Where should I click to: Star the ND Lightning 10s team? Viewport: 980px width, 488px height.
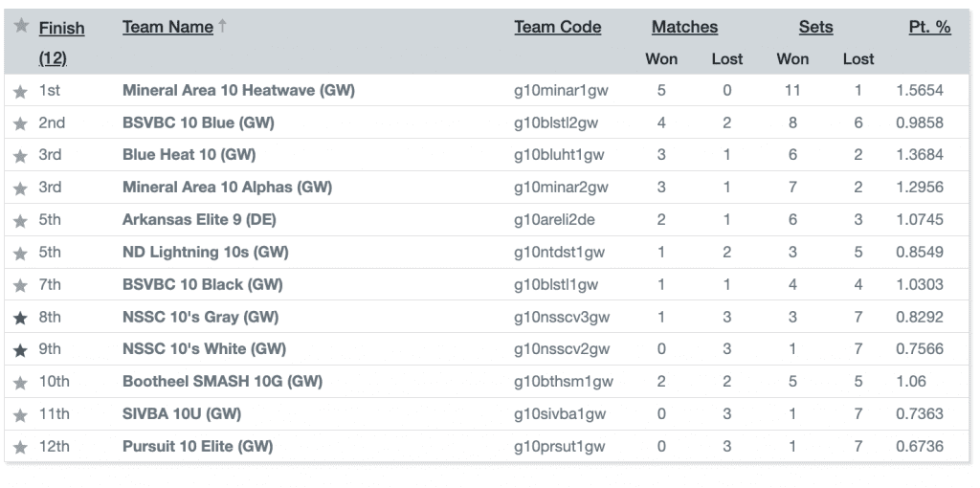coord(21,253)
